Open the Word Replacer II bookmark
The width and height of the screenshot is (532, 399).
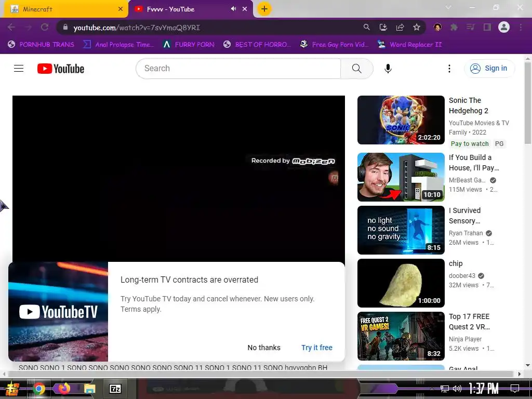(410, 45)
